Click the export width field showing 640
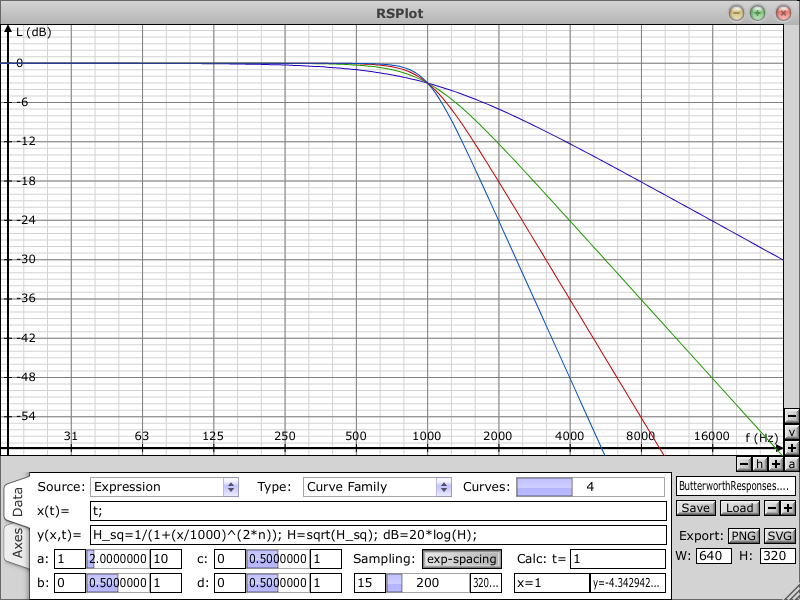The height and width of the screenshot is (600, 800). click(x=714, y=556)
